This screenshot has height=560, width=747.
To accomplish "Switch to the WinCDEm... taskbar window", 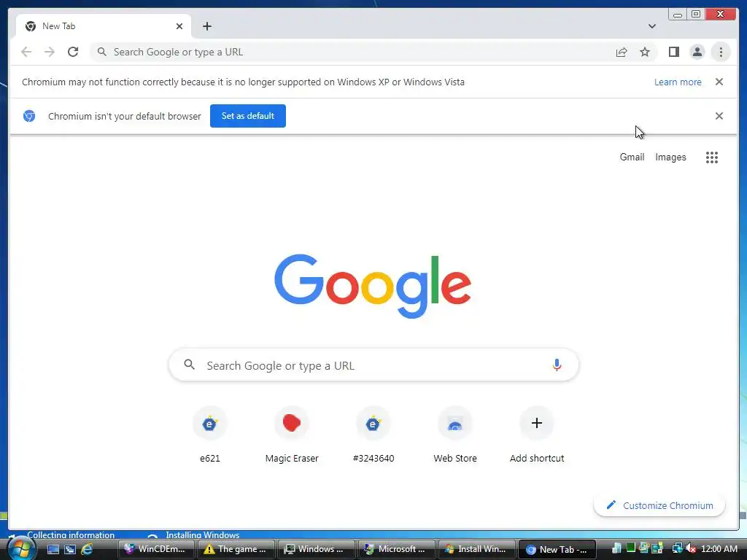I will pos(156,549).
